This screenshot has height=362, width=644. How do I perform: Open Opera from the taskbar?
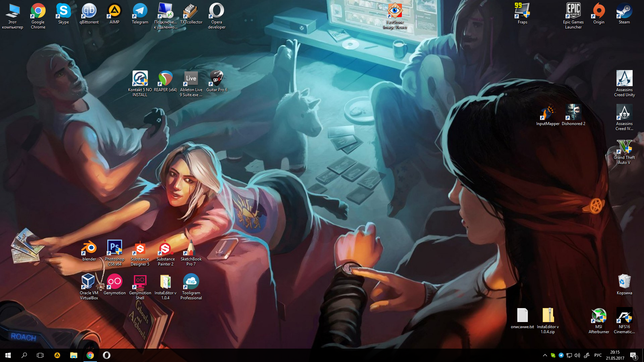coord(106,355)
